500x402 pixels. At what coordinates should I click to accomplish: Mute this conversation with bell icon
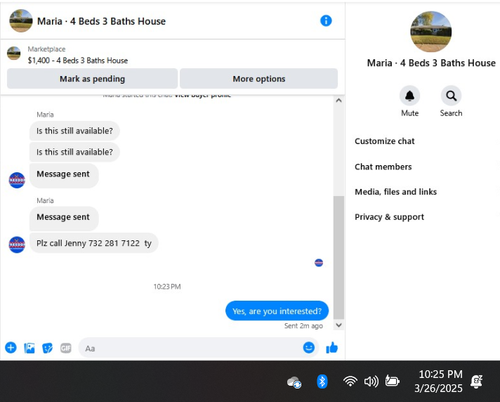click(409, 96)
